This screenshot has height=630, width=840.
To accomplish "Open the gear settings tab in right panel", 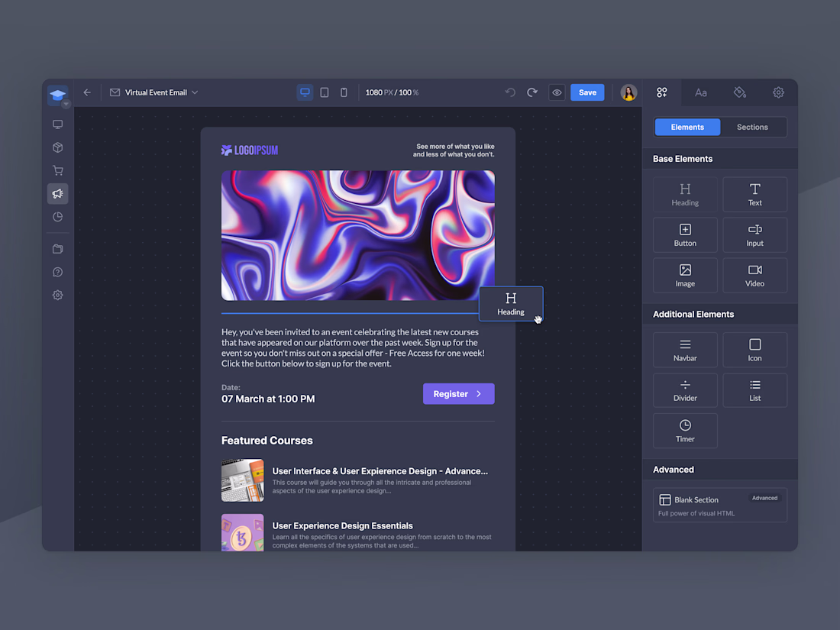I will coord(778,92).
